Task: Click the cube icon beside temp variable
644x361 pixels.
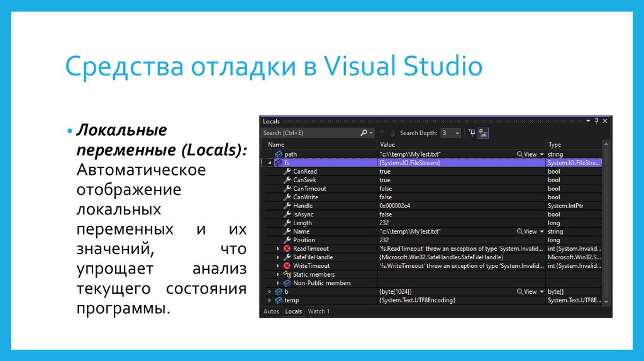Action: pyautogui.click(x=279, y=300)
